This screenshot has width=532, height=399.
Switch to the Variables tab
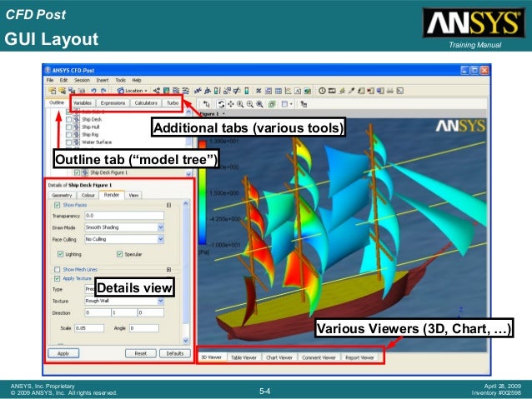(x=83, y=102)
